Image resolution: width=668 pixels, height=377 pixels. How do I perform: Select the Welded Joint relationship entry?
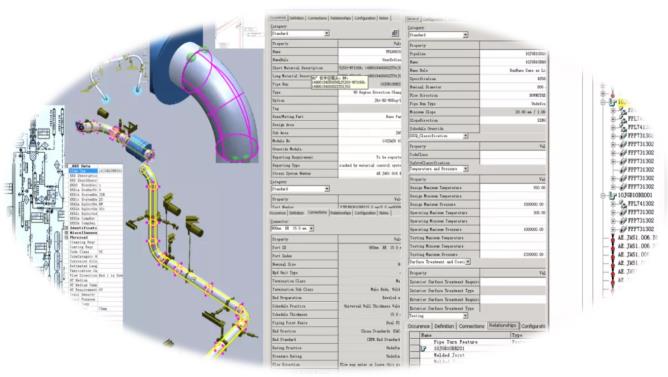point(448,355)
